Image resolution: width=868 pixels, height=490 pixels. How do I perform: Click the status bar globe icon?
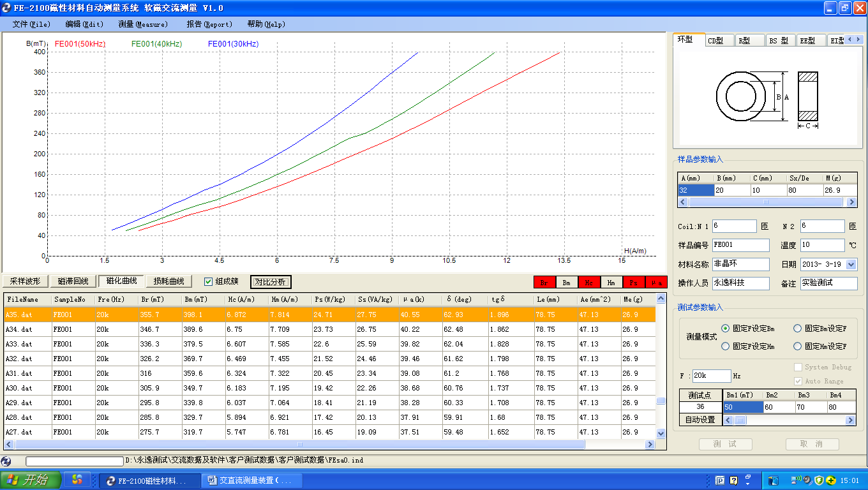6,460
